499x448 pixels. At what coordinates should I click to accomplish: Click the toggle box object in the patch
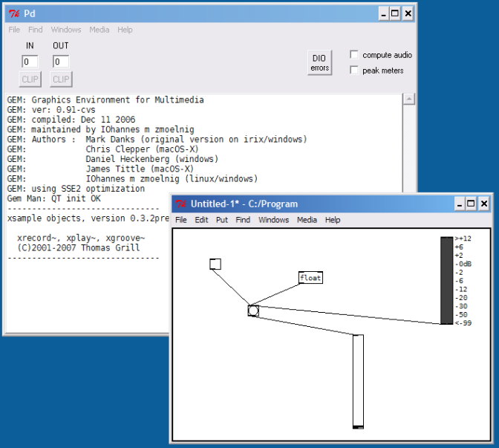pos(215,264)
